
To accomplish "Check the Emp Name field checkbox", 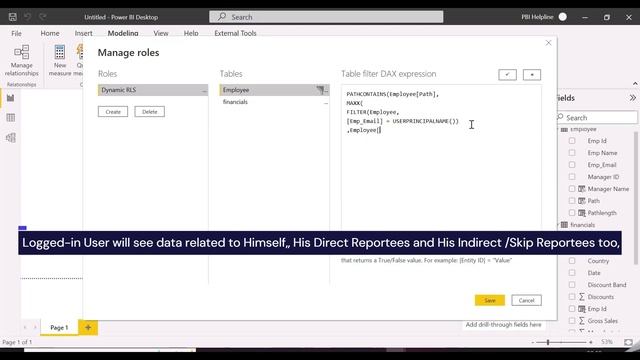I will pos(572,153).
